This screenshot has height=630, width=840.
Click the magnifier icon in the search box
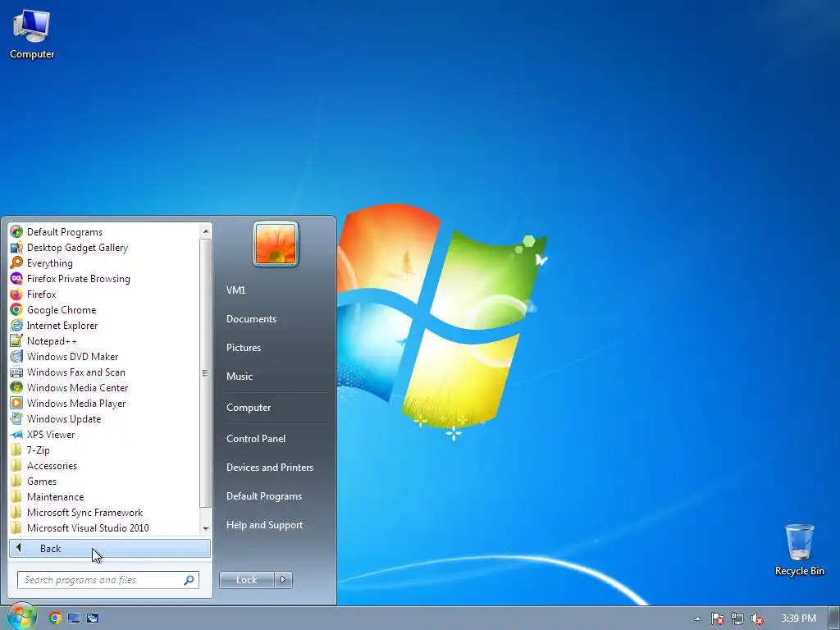[189, 580]
